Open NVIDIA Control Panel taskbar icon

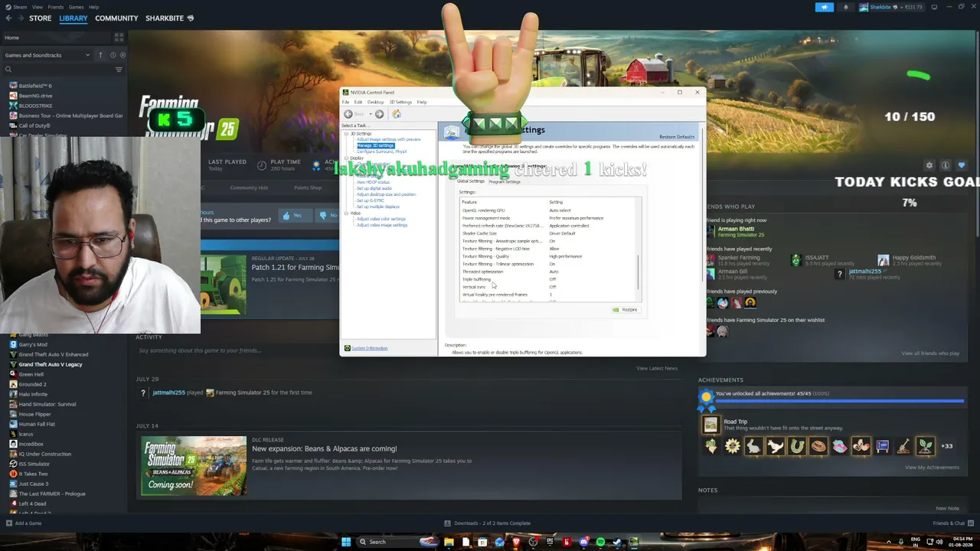tap(634, 542)
